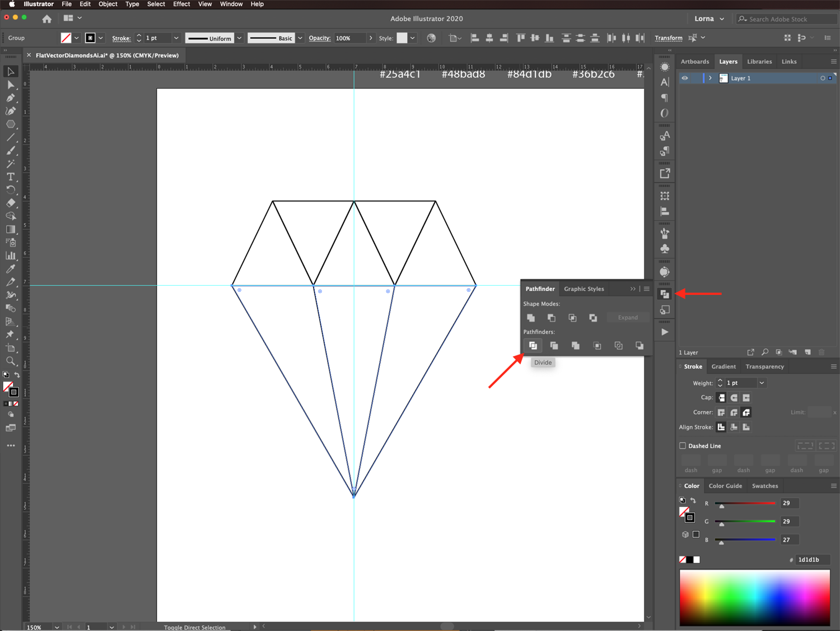Click the Crop pathfinder icon
840x631 pixels.
pos(597,346)
